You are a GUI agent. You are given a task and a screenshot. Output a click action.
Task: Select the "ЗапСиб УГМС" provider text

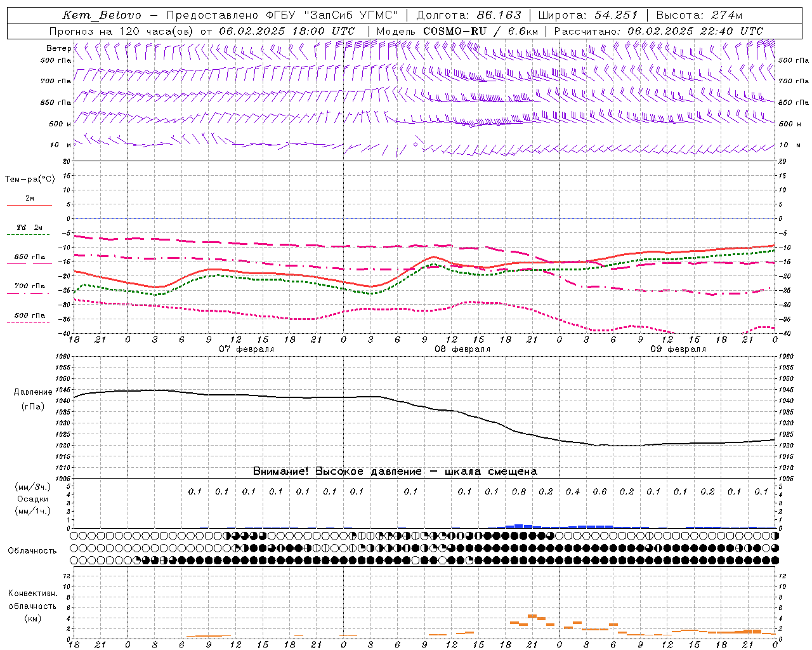351,15
